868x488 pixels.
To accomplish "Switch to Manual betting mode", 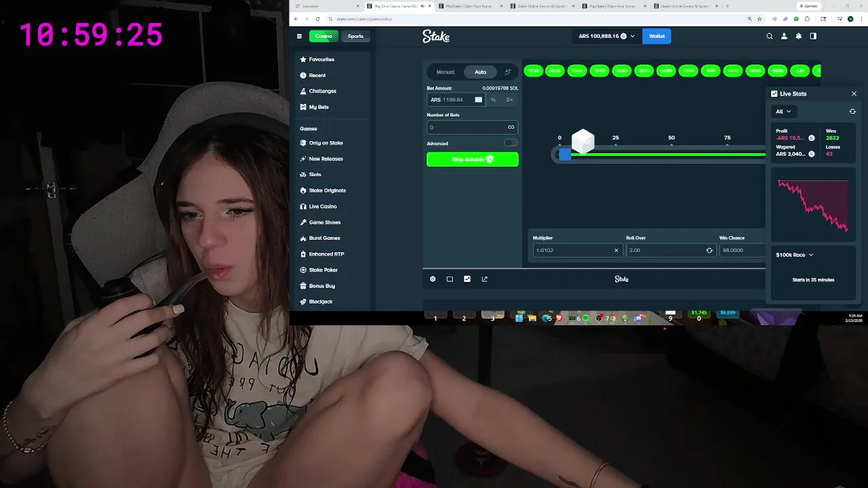I will click(x=446, y=72).
